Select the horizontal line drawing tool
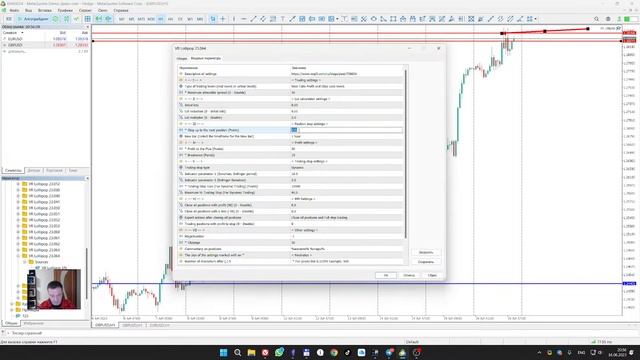640x360 pixels. pyautogui.click(x=244, y=19)
